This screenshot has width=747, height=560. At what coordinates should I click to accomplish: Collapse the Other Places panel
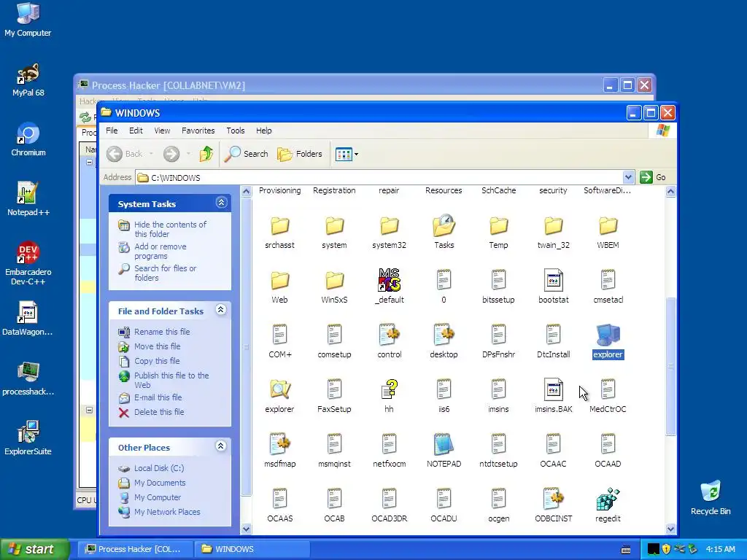(x=221, y=446)
